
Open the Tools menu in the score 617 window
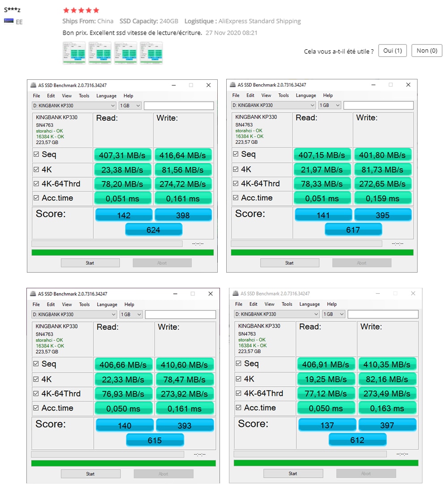[x=284, y=95]
